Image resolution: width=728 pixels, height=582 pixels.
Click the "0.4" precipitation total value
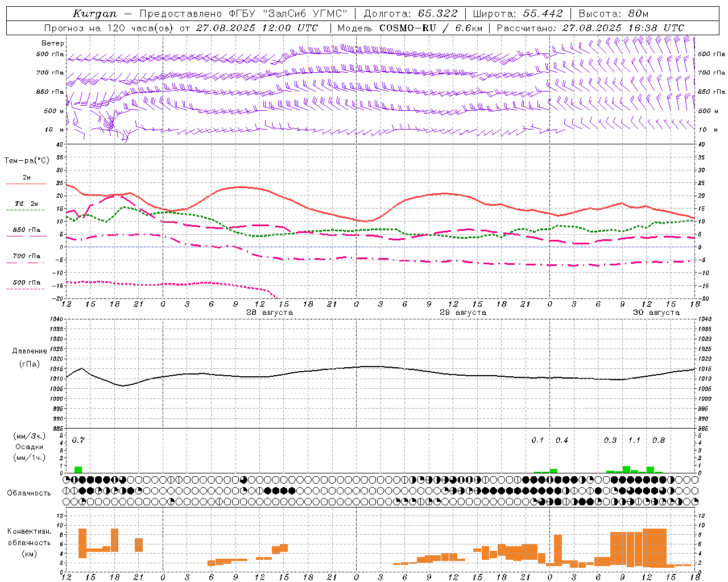tap(562, 440)
